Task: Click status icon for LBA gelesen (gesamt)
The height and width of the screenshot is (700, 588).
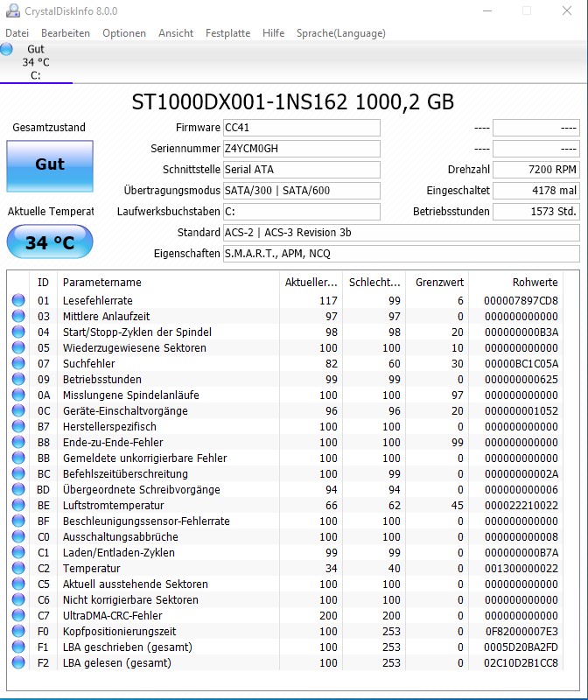Action: tap(18, 662)
